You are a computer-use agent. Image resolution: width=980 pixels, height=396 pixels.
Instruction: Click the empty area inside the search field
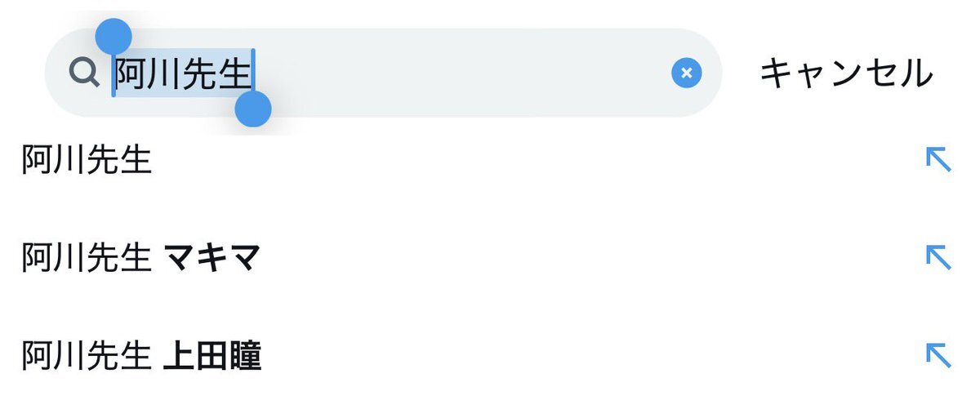[457, 73]
